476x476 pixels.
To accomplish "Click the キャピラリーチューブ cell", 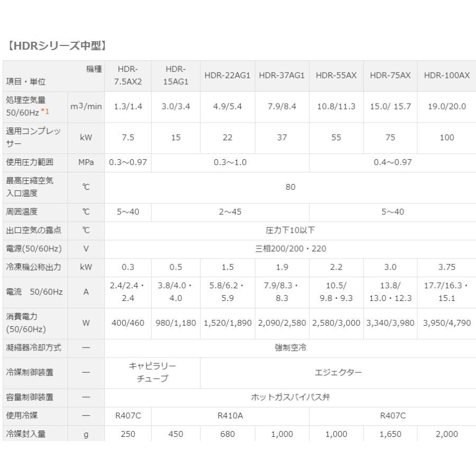I will 152,372.
